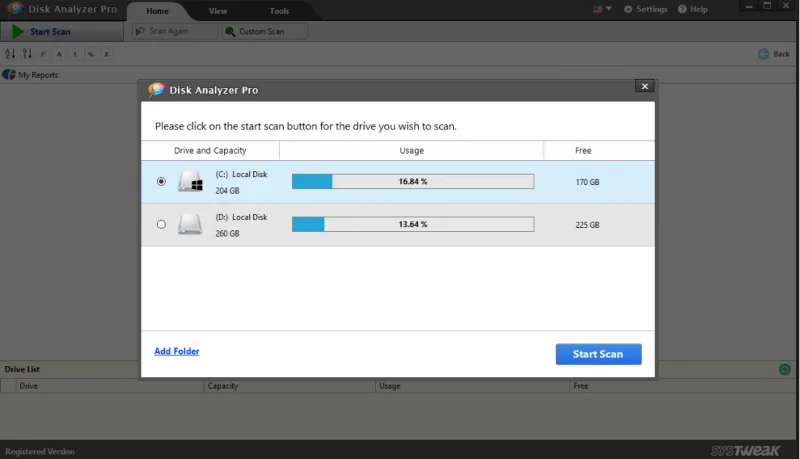The width and height of the screenshot is (800, 459).
Task: Open the language flag dropdown
Action: pyautogui.click(x=602, y=9)
